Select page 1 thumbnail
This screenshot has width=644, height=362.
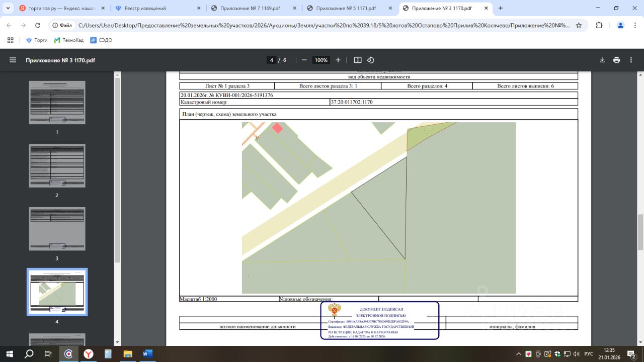pos(57,103)
